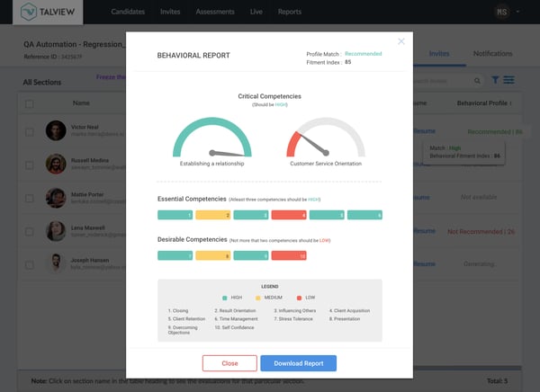Switch to the Invites tab below header

(439, 53)
